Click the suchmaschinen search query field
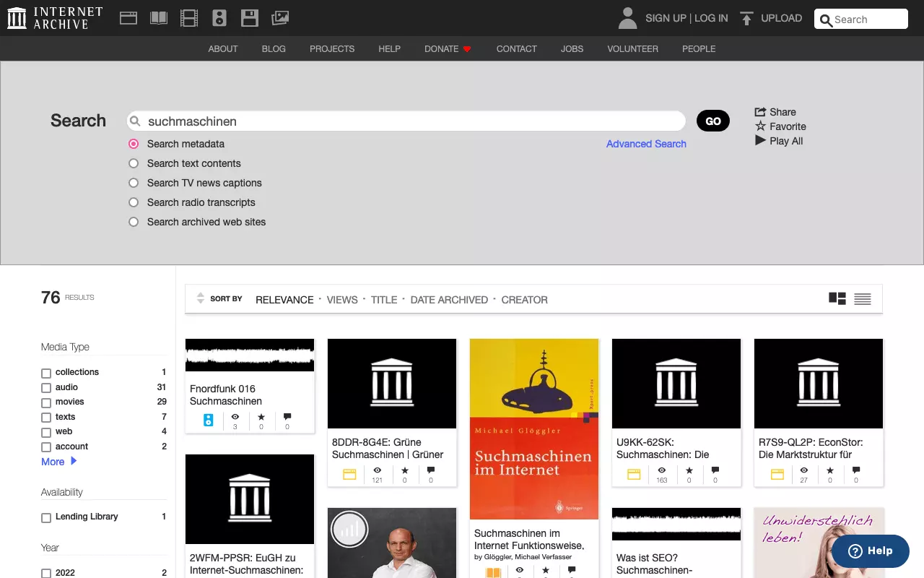This screenshot has height=578, width=924. point(406,121)
